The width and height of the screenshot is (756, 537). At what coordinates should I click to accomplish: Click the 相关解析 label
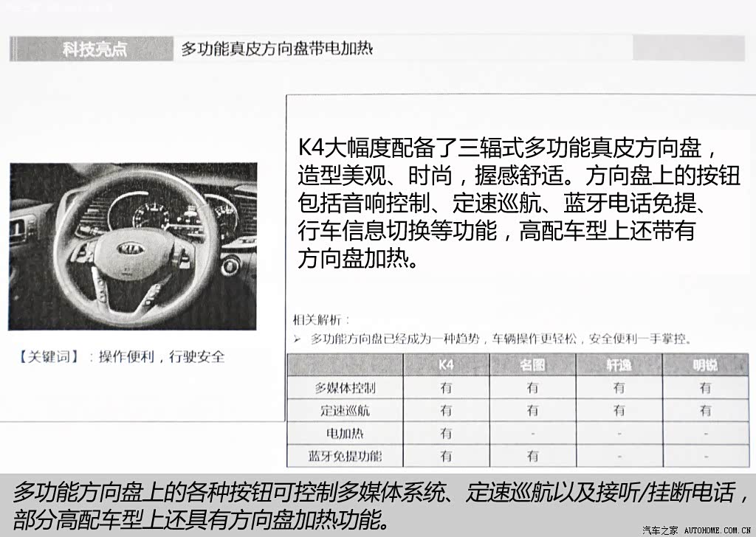click(322, 320)
